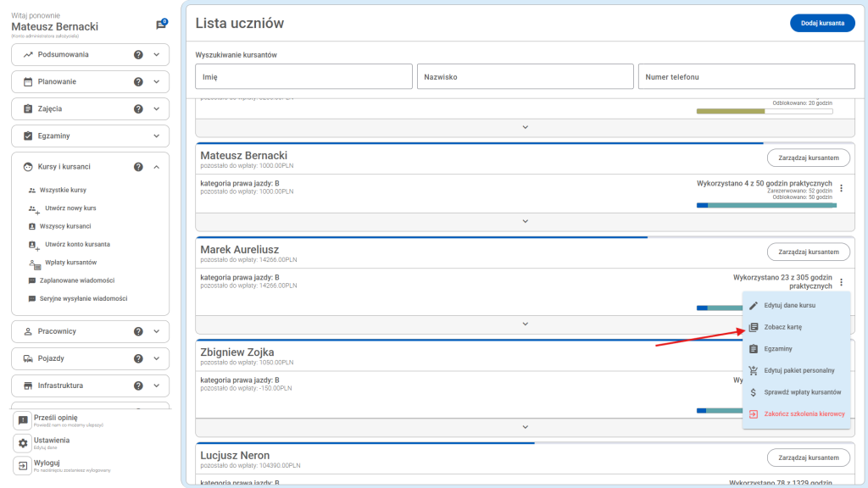Expand details chevron under Marek Aureliusz
This screenshot has height=488, width=868.
tap(524, 324)
